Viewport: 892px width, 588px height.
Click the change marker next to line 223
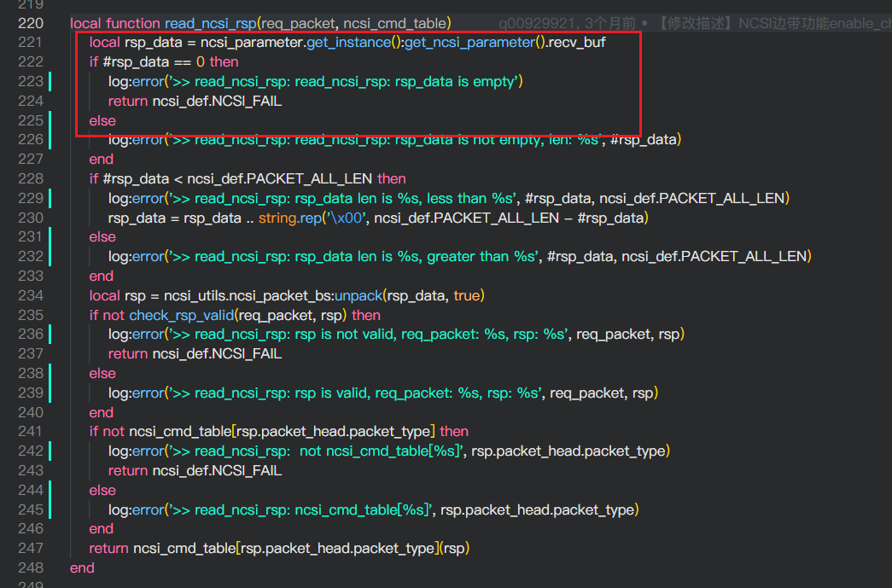50,82
